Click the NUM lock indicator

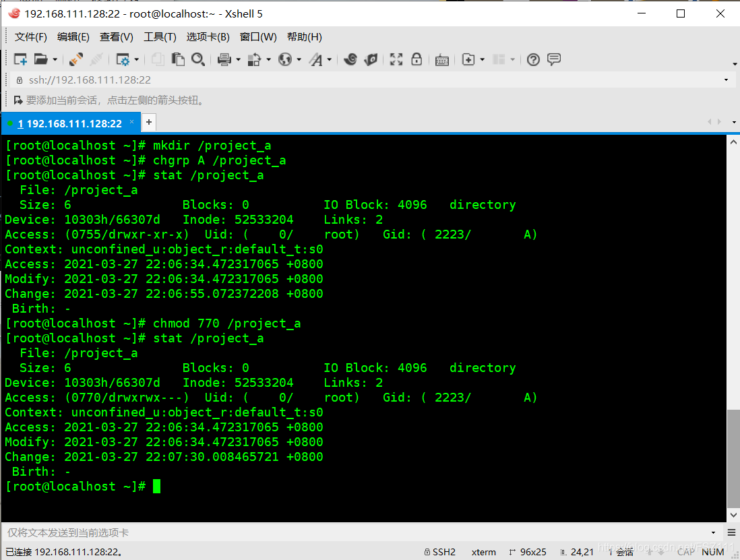pos(712,552)
